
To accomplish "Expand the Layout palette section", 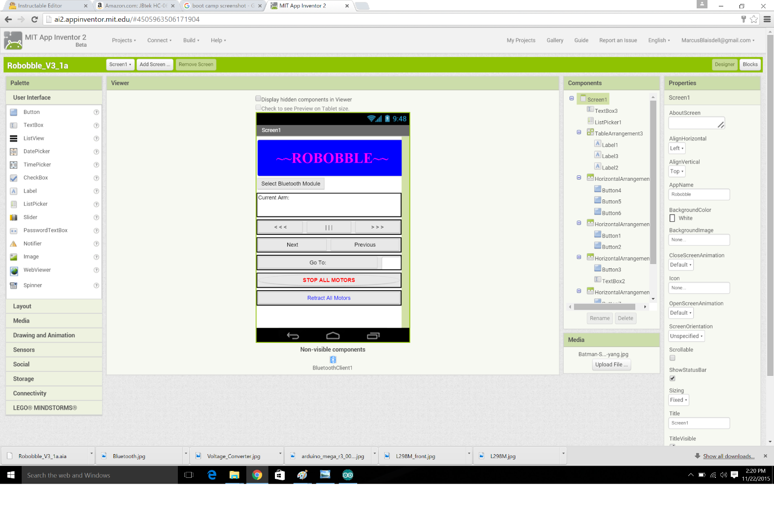I will (54, 306).
